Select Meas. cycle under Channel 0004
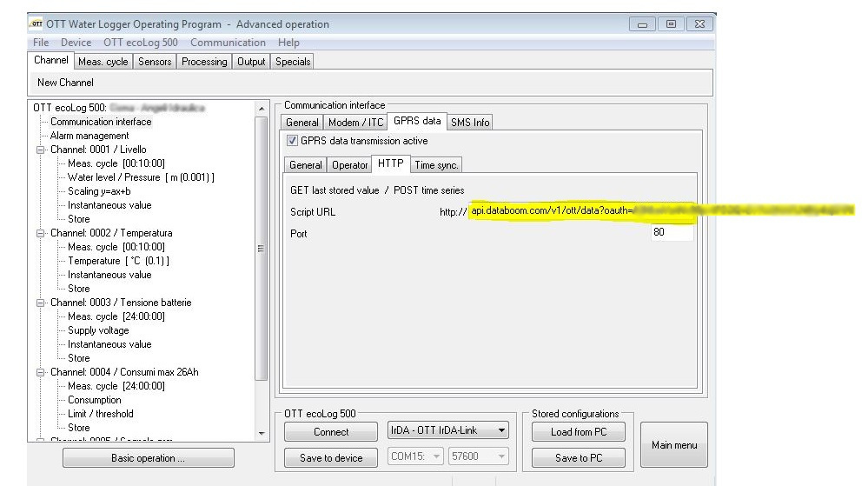 (116, 386)
